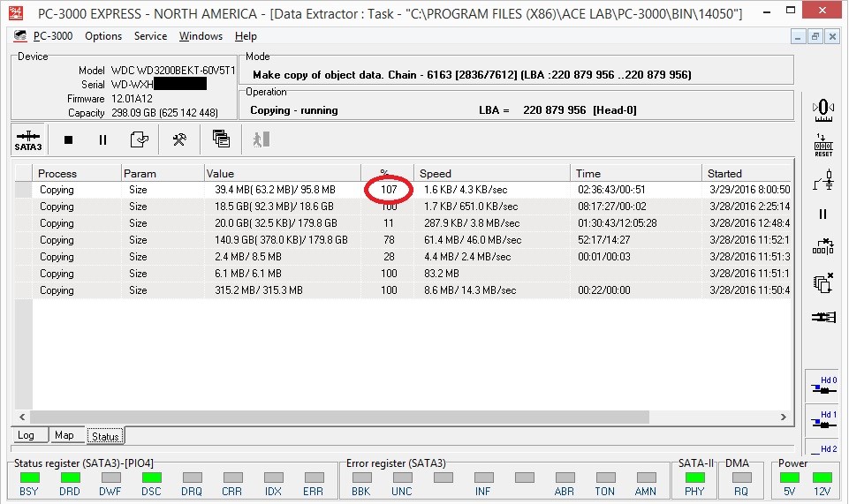Open the Options menu

tap(103, 36)
